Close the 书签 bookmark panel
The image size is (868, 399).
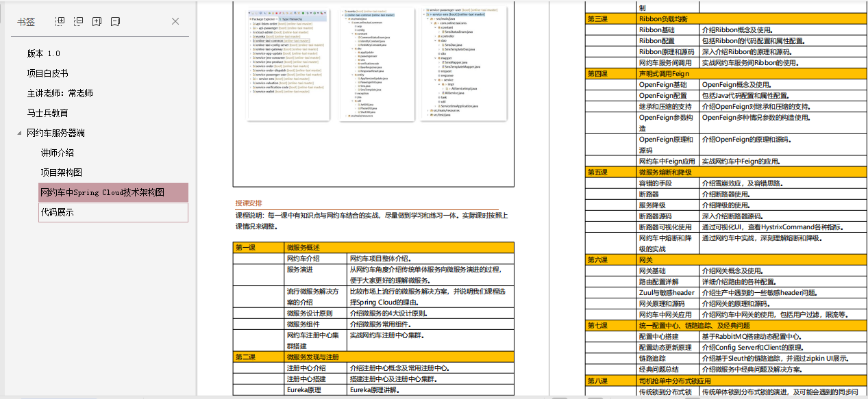pyautogui.click(x=175, y=22)
